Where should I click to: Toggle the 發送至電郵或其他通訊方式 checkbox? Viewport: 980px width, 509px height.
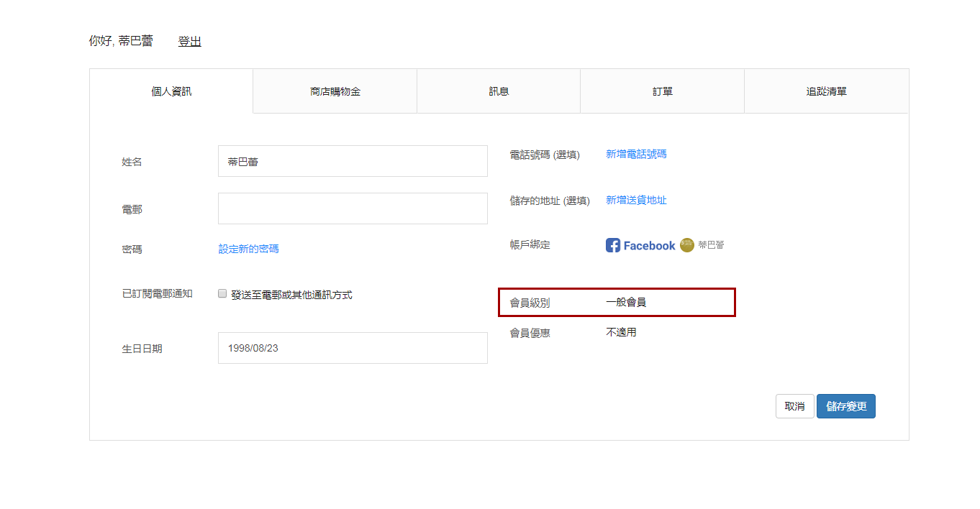click(222, 293)
